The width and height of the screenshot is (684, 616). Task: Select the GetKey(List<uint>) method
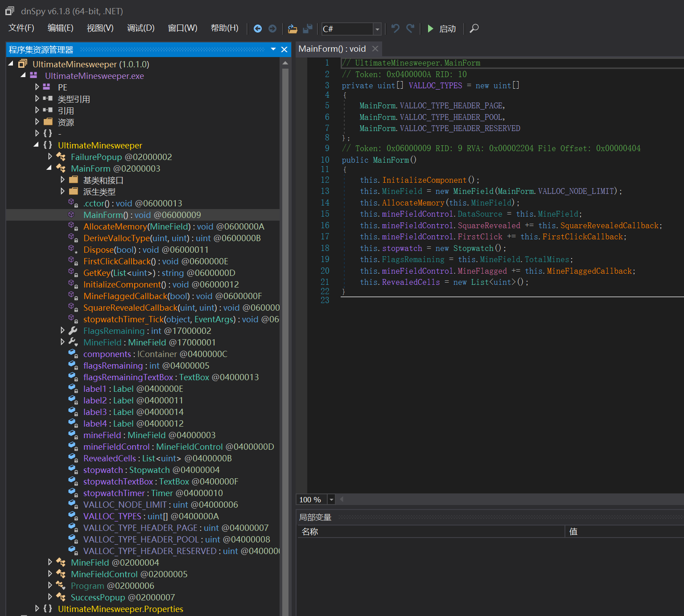(159, 273)
